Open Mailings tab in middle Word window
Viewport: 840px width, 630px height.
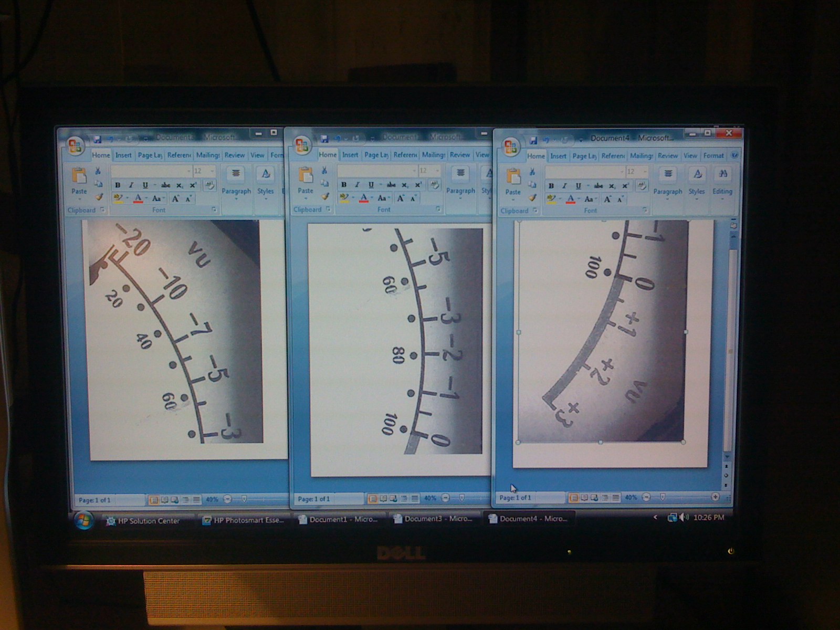coord(434,154)
